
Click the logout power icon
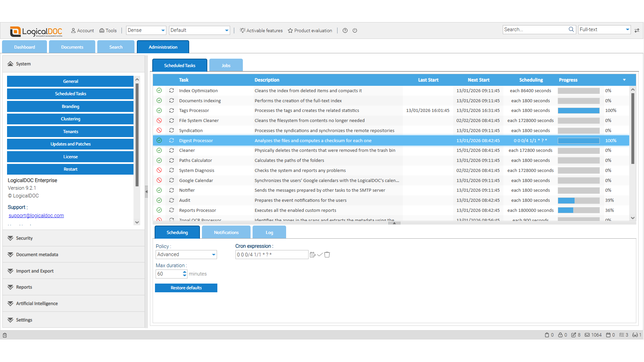pos(355,30)
